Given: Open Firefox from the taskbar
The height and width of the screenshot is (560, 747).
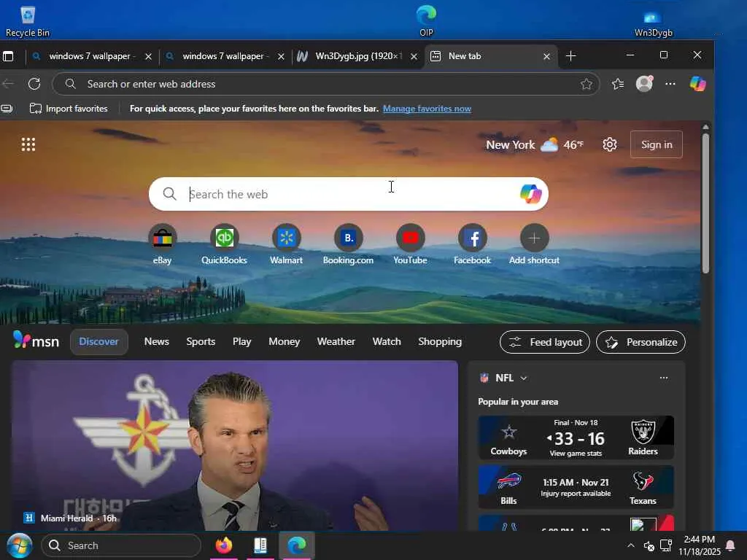Looking at the screenshot, I should click(x=223, y=545).
